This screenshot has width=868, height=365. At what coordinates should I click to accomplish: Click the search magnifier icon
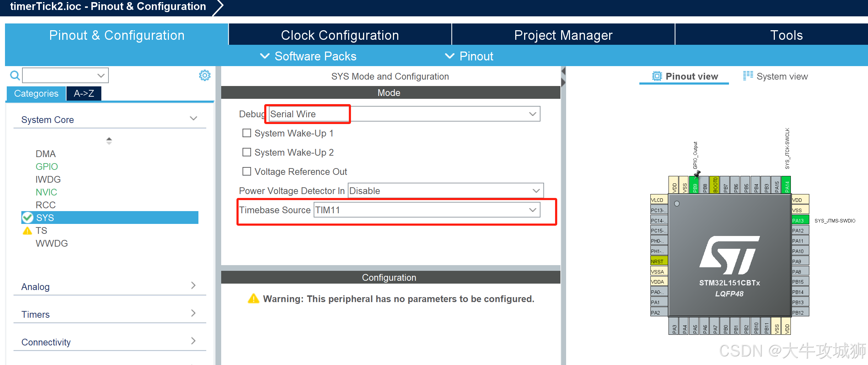(15, 75)
